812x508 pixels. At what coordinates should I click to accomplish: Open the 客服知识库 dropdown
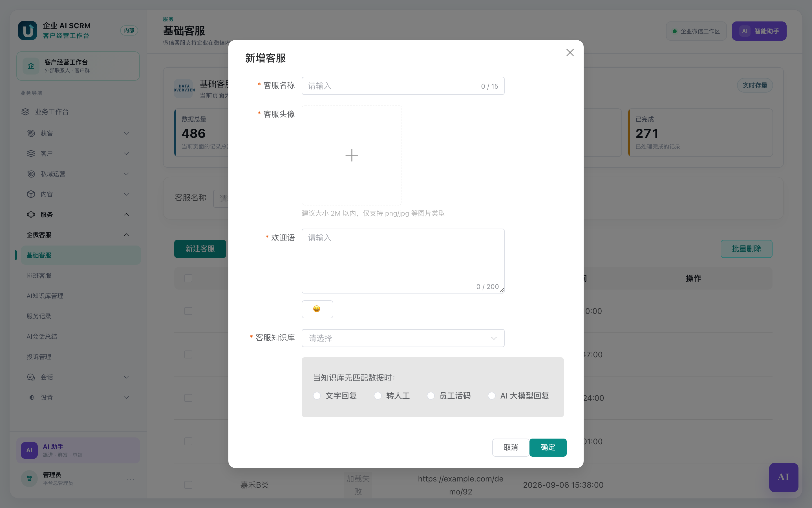403,338
